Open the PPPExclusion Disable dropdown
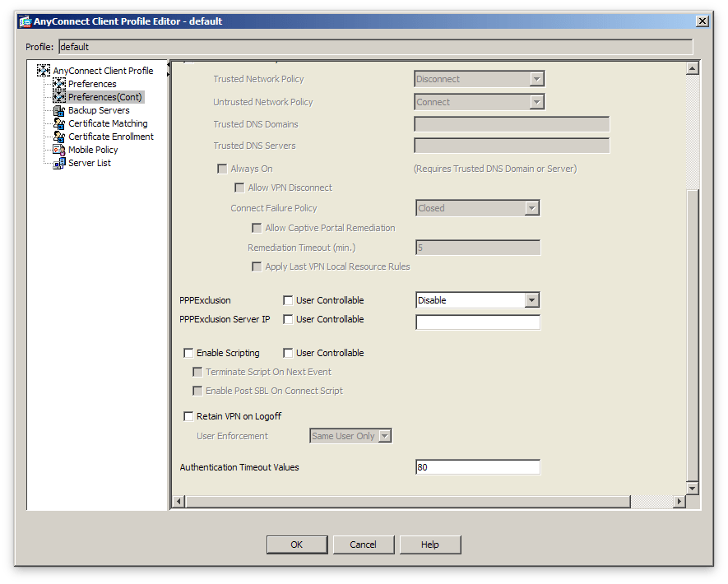The image size is (728, 584). (532, 299)
